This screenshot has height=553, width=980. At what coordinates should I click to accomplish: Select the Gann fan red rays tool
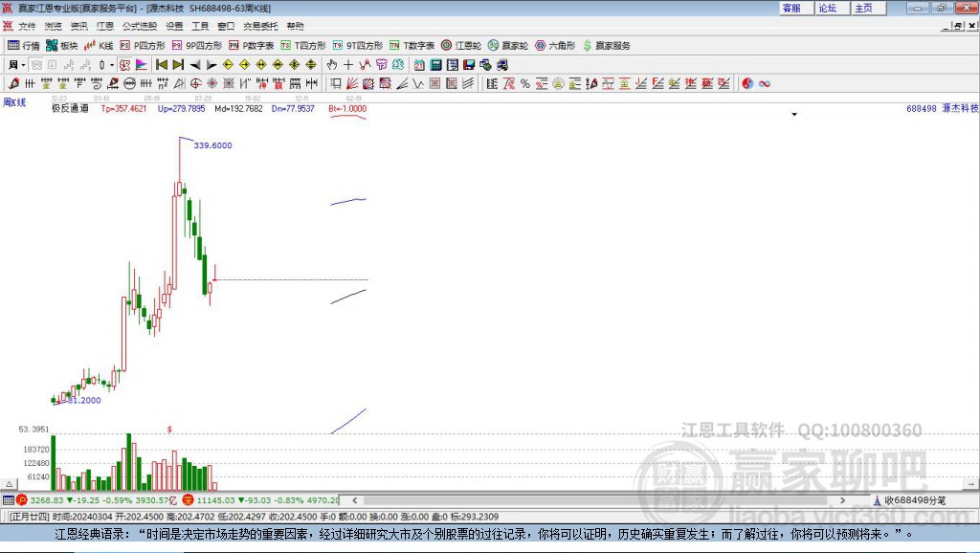[352, 84]
